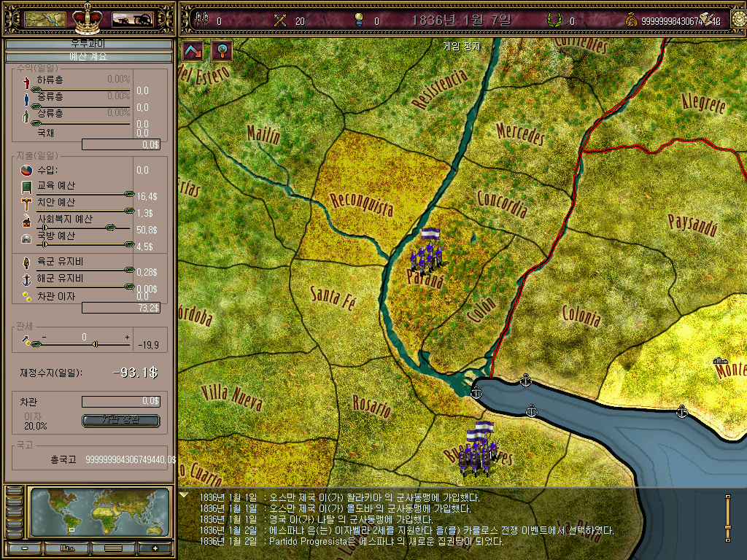This screenshot has height=560, width=747.
Task: Click the coins icon for 차관 이자
Action: pyautogui.click(x=27, y=296)
